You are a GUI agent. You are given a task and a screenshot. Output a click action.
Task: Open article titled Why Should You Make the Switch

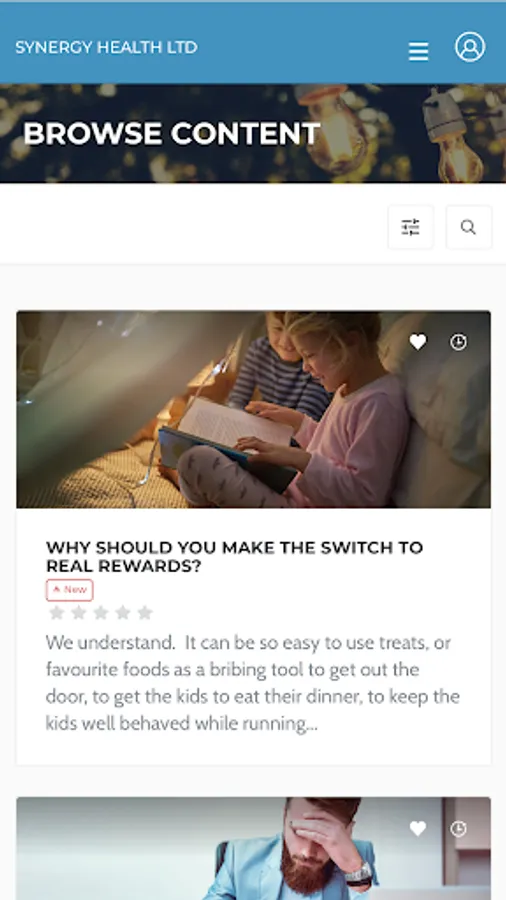pyautogui.click(x=234, y=557)
